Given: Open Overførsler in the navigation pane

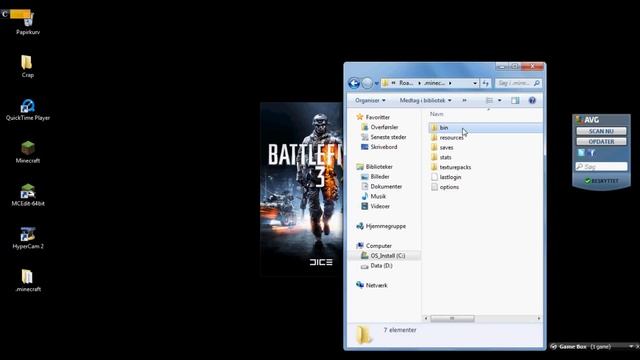Looking at the screenshot, I should [380, 127].
